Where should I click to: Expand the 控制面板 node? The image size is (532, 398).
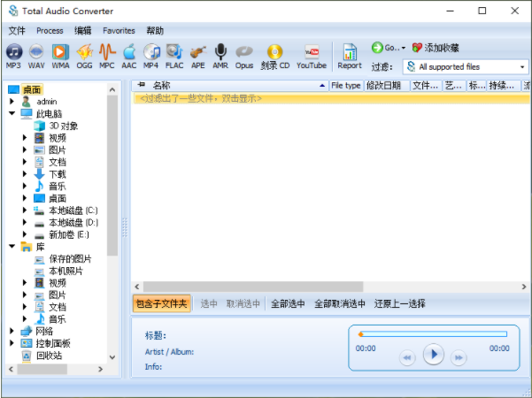(x=12, y=343)
